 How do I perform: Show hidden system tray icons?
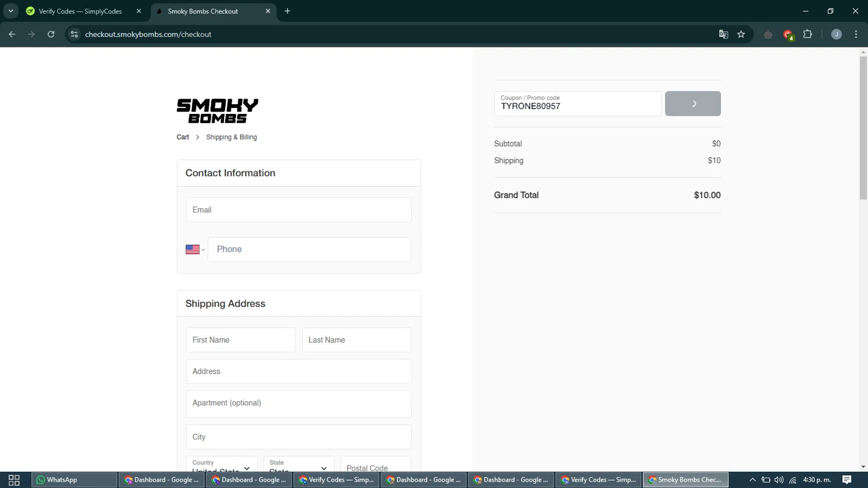click(x=752, y=480)
